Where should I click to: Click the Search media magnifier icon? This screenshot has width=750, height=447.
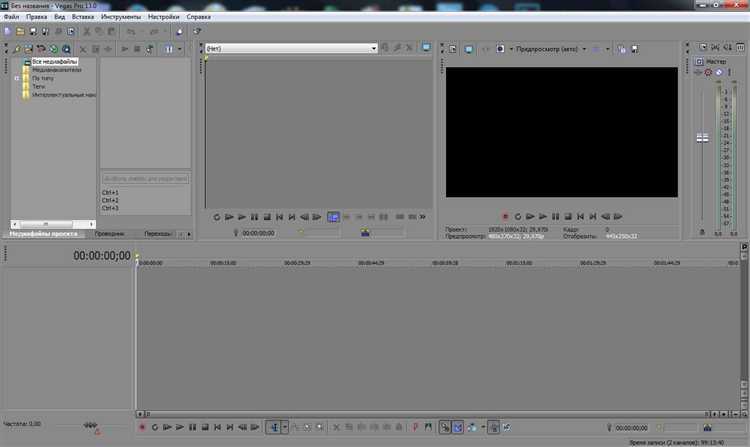pos(66,49)
